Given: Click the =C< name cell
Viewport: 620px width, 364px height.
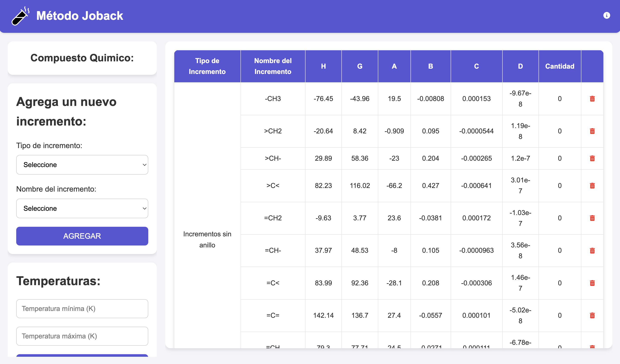Looking at the screenshot, I should (273, 283).
